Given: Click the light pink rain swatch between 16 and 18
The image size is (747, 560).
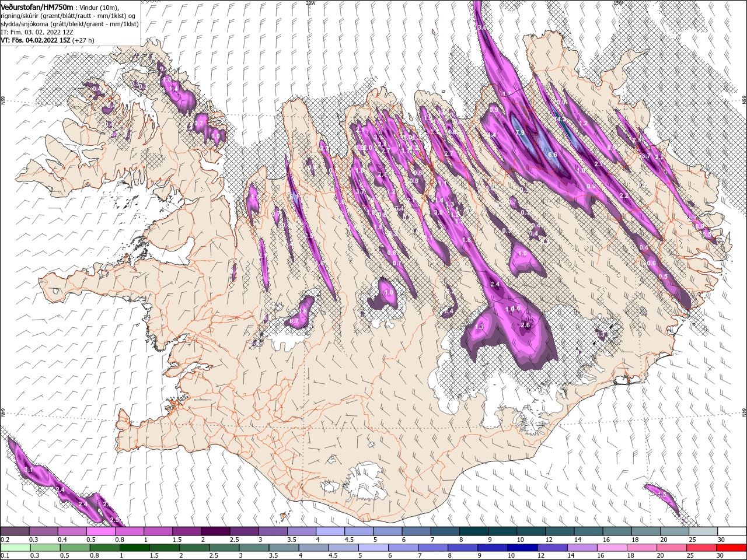Looking at the screenshot, I should coord(612,548).
